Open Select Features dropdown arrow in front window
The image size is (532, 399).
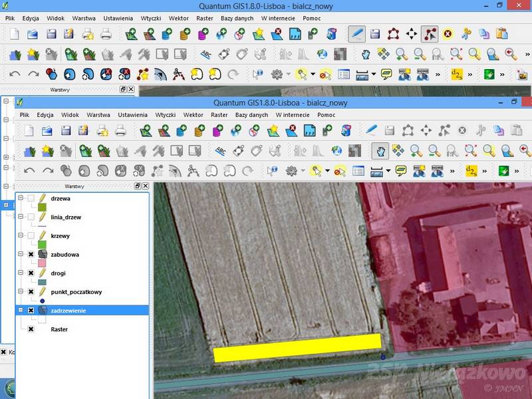point(327,171)
